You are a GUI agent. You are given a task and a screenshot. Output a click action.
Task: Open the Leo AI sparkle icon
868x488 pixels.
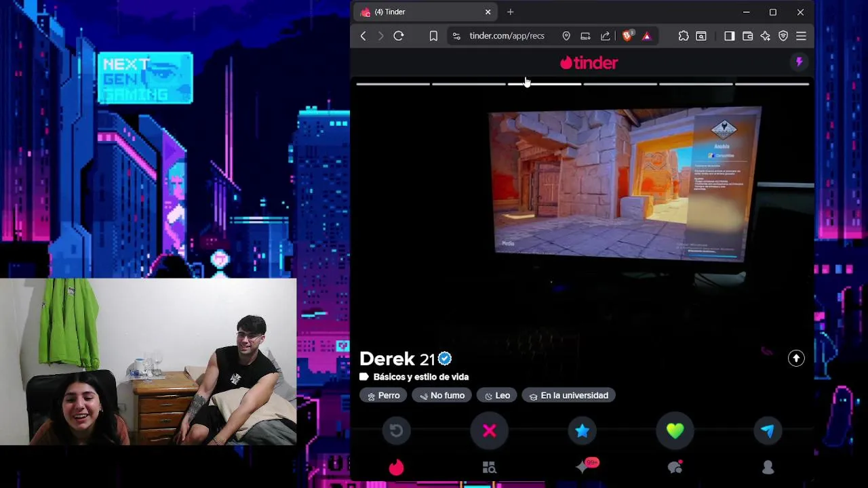click(765, 36)
